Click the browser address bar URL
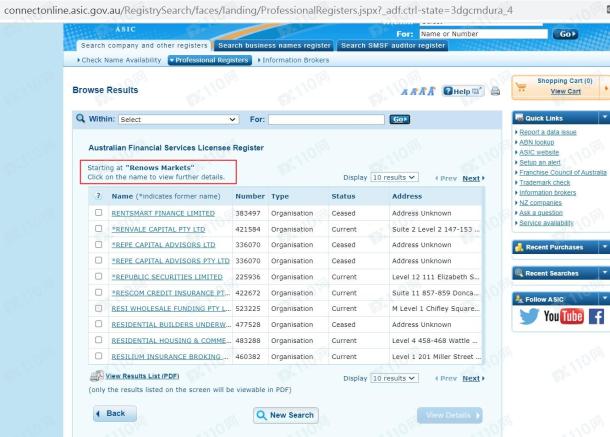The width and height of the screenshot is (610, 437). click(258, 10)
